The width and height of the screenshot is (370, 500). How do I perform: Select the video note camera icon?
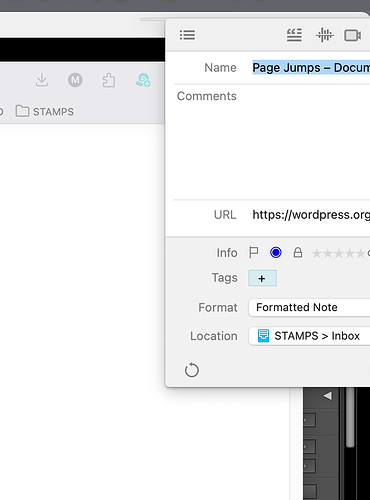point(353,35)
